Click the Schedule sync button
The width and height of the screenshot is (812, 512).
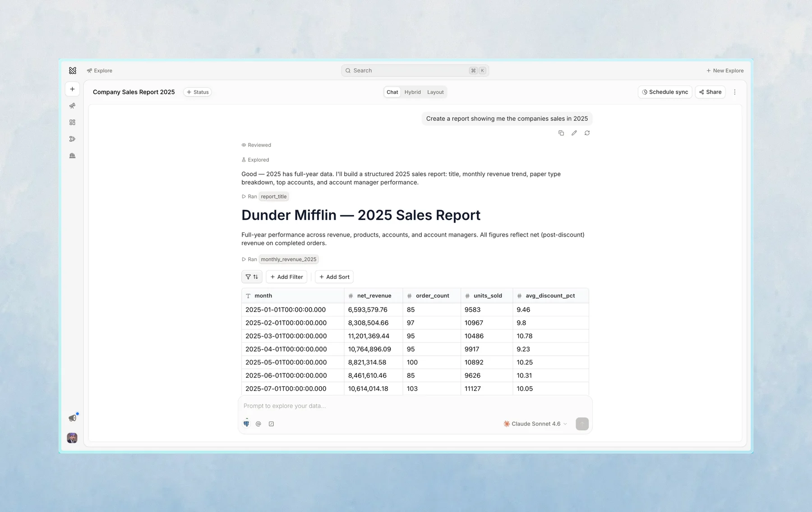(x=665, y=92)
